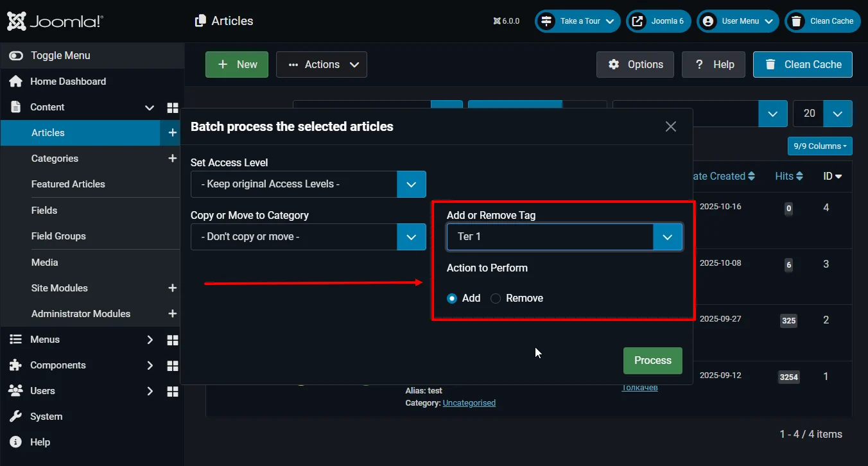Click the green Process button
868x466 pixels.
point(652,361)
